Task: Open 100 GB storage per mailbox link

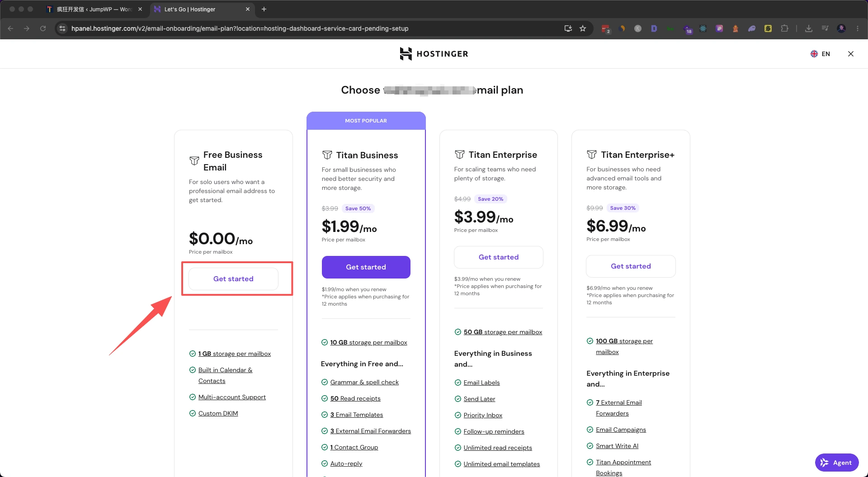Action: [x=624, y=347]
